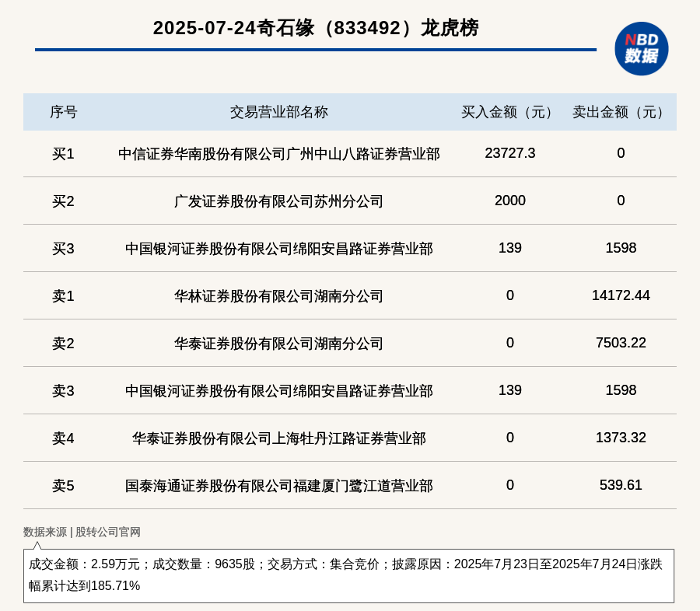Click sell amount 539.61
The height and width of the screenshot is (611, 700).
(621, 485)
